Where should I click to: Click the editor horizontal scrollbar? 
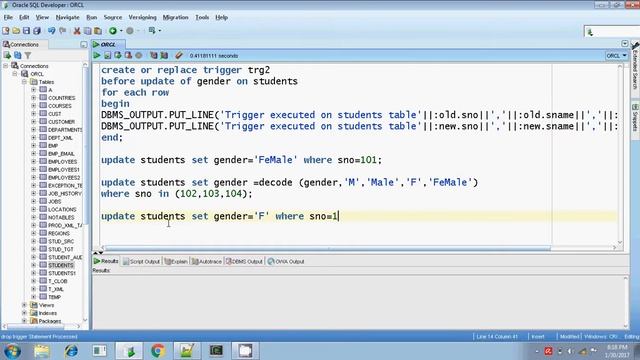click(328, 248)
